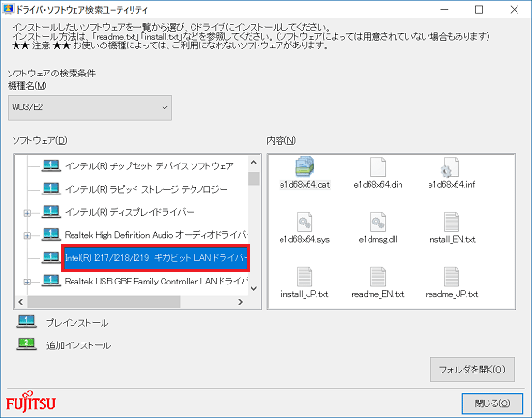The width and height of the screenshot is (532, 418).
Task: Open the install_JP.txt file icon
Action: [305, 277]
